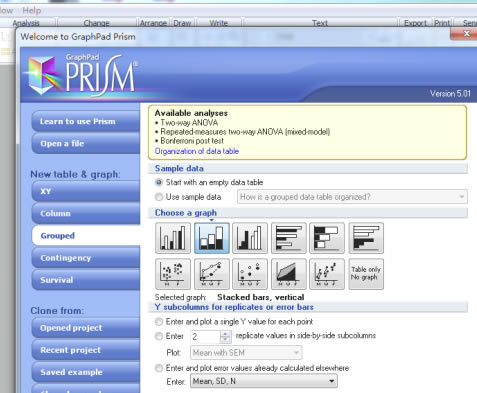477x393 pixels.
Task: Open the Help menu
Action: 32,11
